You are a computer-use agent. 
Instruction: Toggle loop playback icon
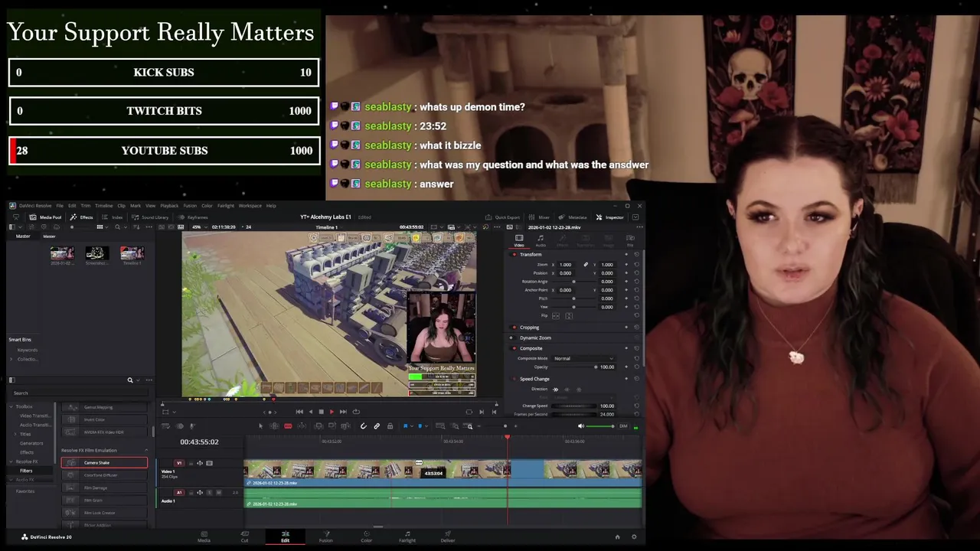point(356,412)
